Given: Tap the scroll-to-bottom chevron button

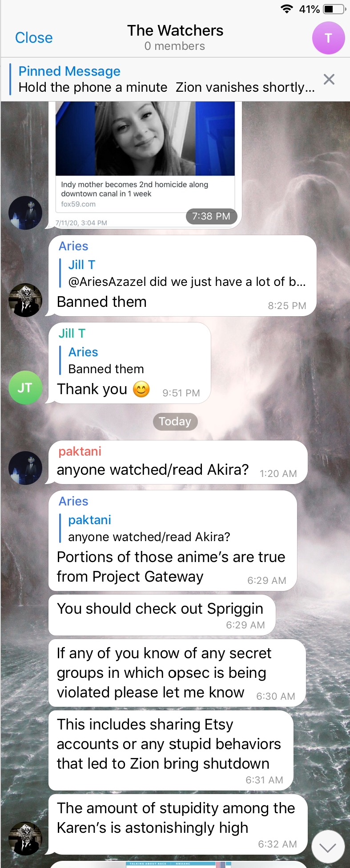Looking at the screenshot, I should pos(328,848).
